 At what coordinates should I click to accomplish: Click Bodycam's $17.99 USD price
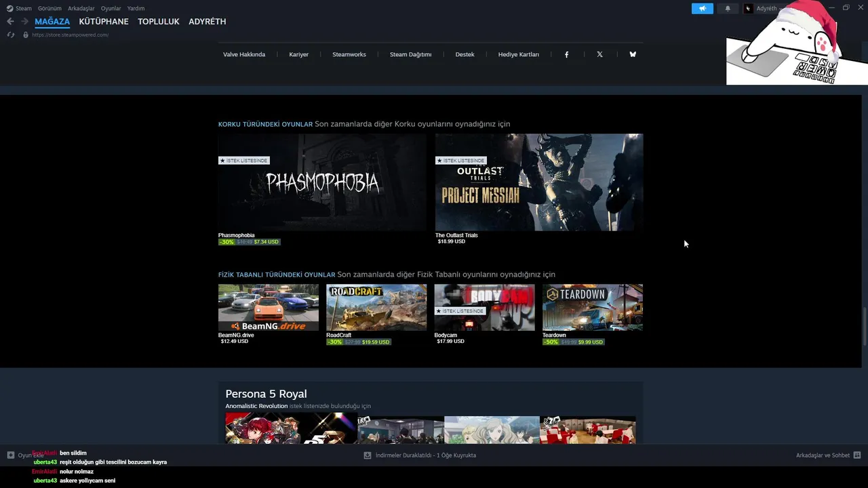coord(451,341)
